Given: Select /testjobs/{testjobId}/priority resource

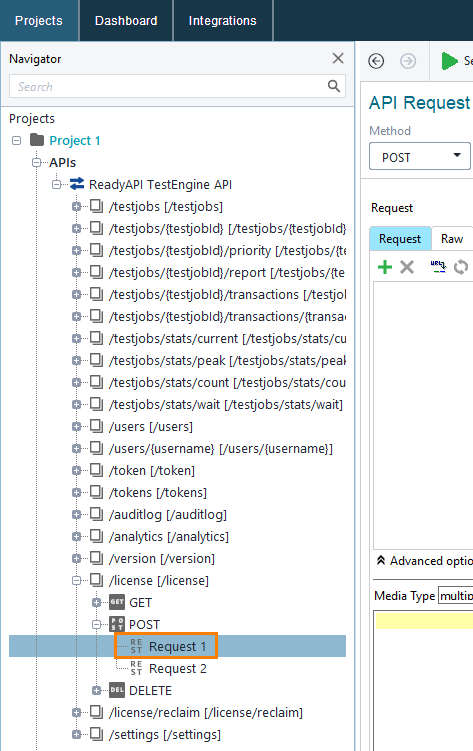Looking at the screenshot, I should tap(227, 250).
